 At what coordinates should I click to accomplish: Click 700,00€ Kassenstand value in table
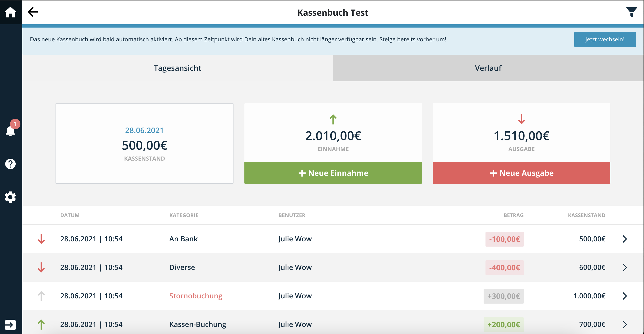[592, 324]
